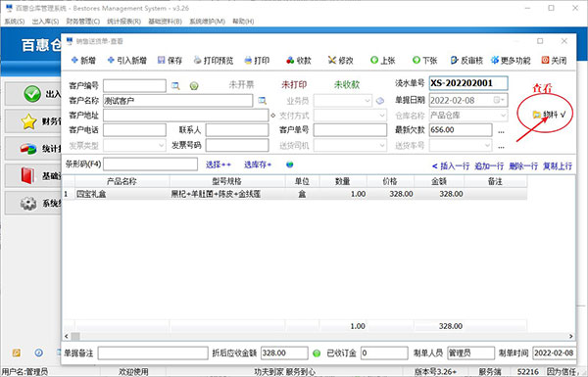Image resolution: width=588 pixels, height=377 pixels.
Task: Click the 条形码(F4) barcode input field
Action: (x=150, y=165)
